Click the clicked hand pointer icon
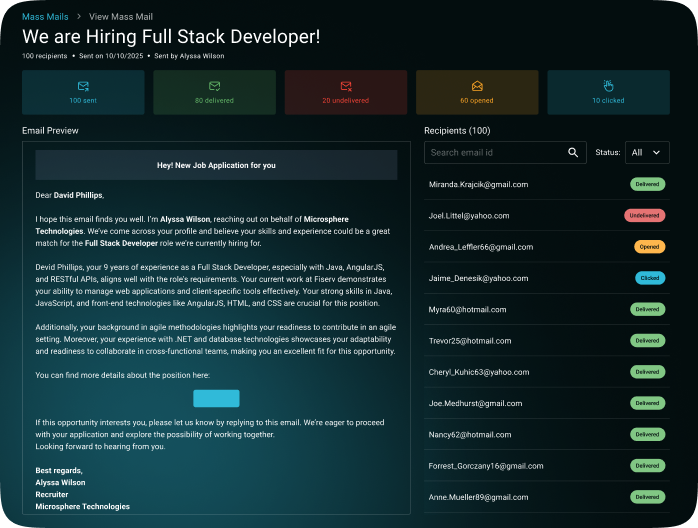Viewport: 698px width, 528px height. [608, 85]
